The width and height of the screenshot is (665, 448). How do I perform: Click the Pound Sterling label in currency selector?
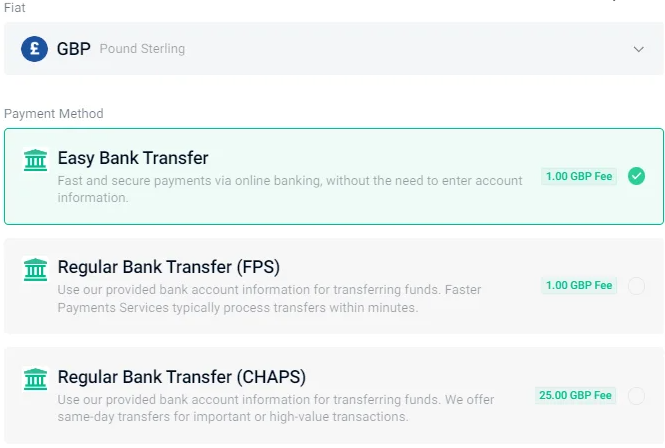tap(142, 49)
